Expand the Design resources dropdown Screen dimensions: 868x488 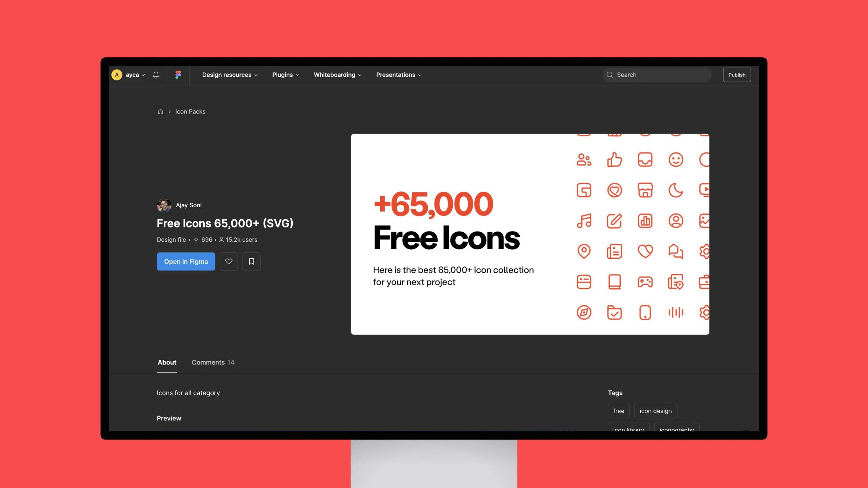230,75
